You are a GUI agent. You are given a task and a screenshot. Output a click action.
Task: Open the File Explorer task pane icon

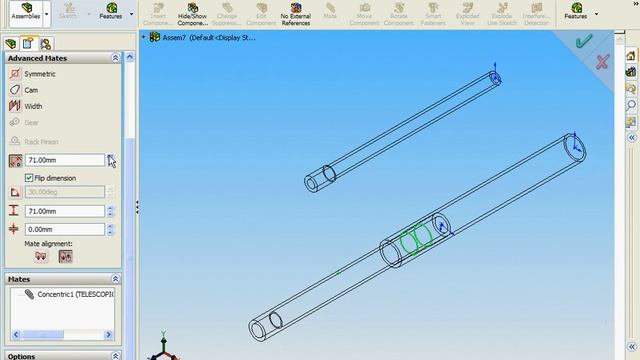(631, 89)
